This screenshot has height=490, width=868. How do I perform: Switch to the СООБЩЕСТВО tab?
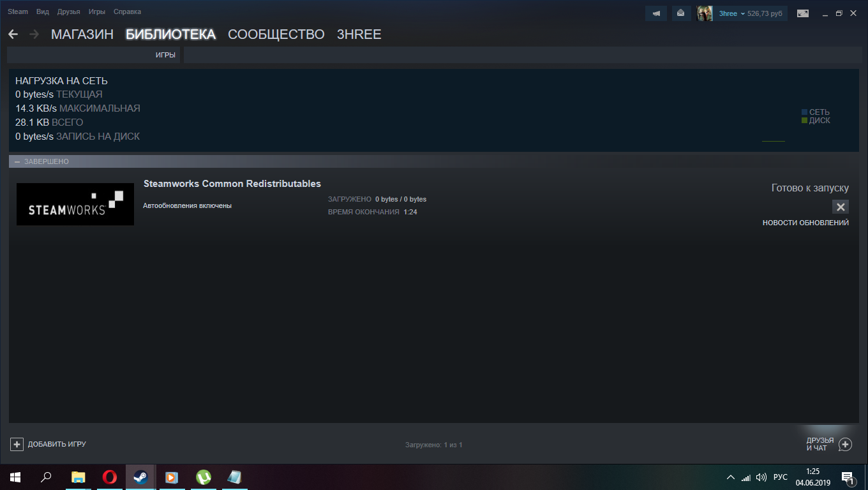[x=276, y=34]
